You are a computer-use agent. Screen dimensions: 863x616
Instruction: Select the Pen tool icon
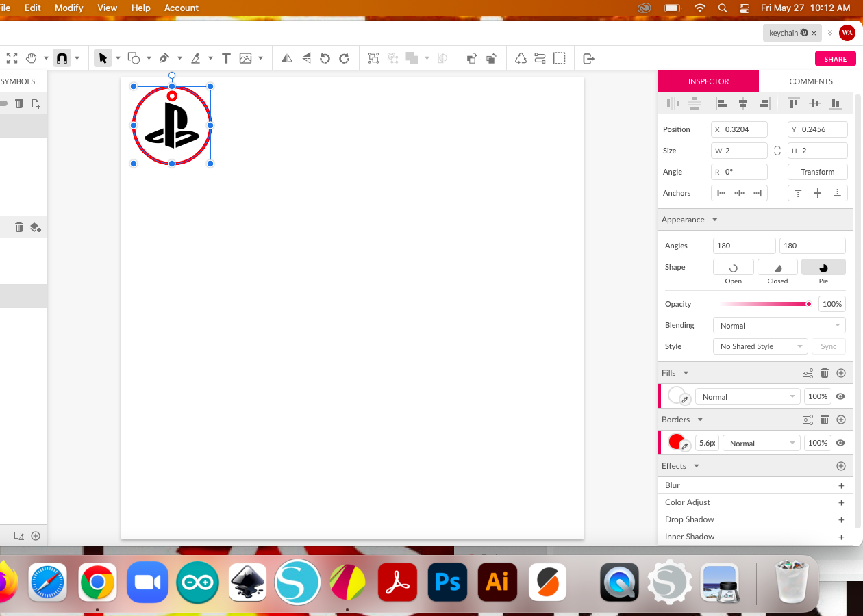point(164,58)
